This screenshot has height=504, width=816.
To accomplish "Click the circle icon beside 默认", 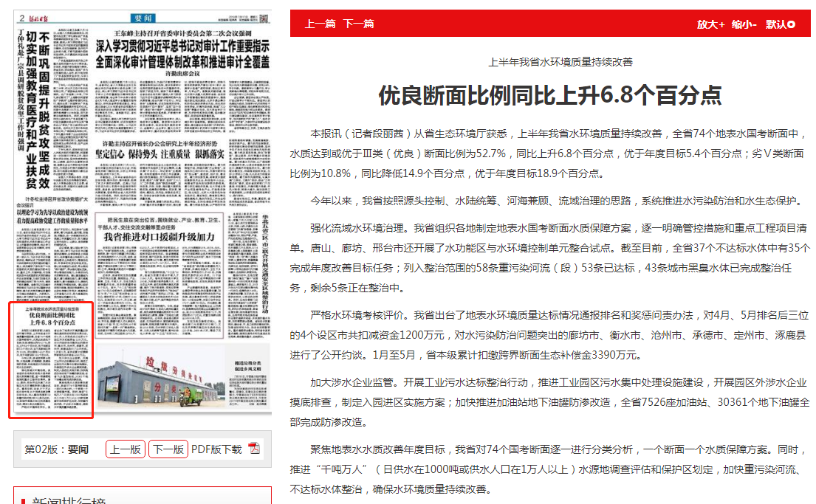I will 792,24.
